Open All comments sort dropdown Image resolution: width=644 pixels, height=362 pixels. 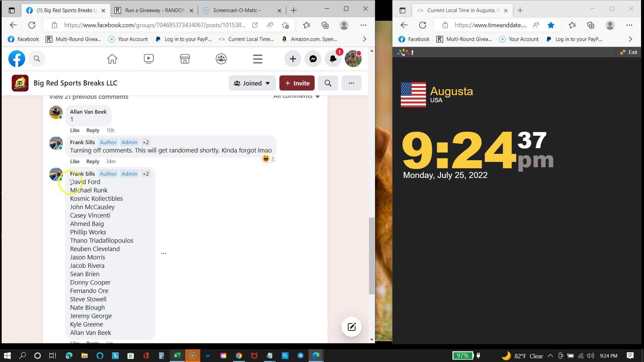(296, 97)
